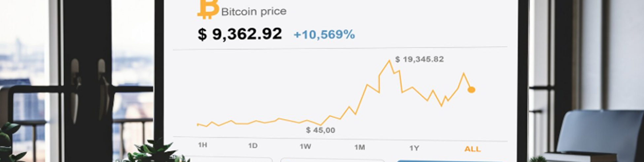
Task: Switch to the 1Y chart view
Action: 414,148
